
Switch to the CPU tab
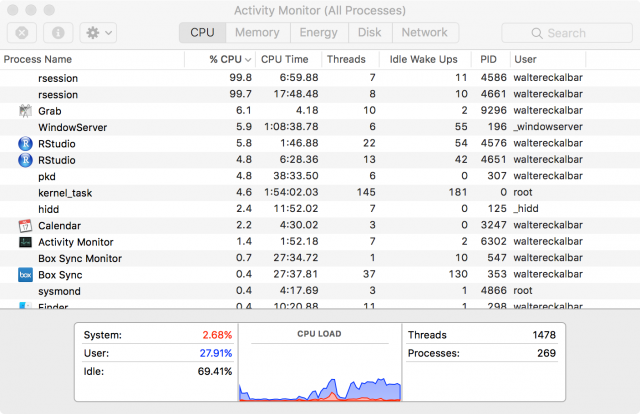(x=202, y=33)
